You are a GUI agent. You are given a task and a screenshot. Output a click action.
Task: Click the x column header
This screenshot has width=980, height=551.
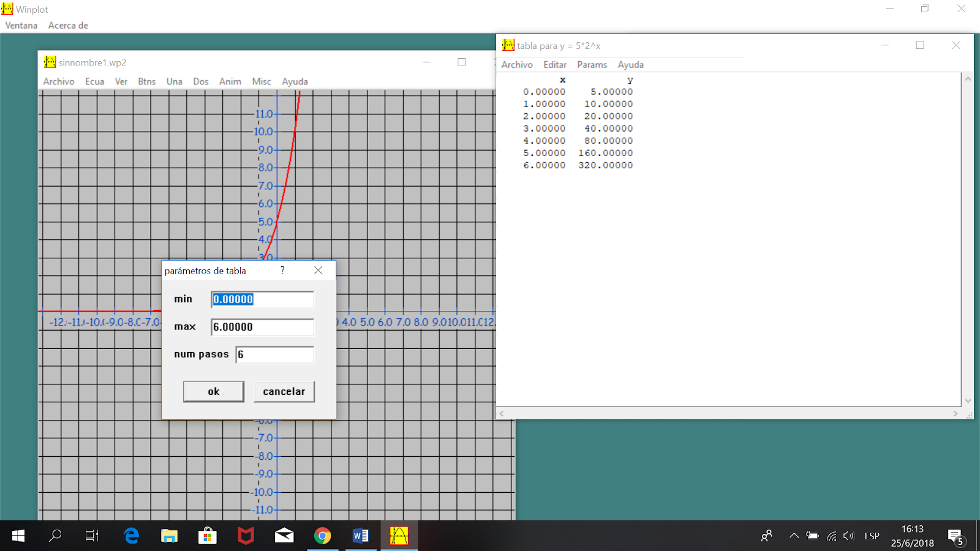563,80
